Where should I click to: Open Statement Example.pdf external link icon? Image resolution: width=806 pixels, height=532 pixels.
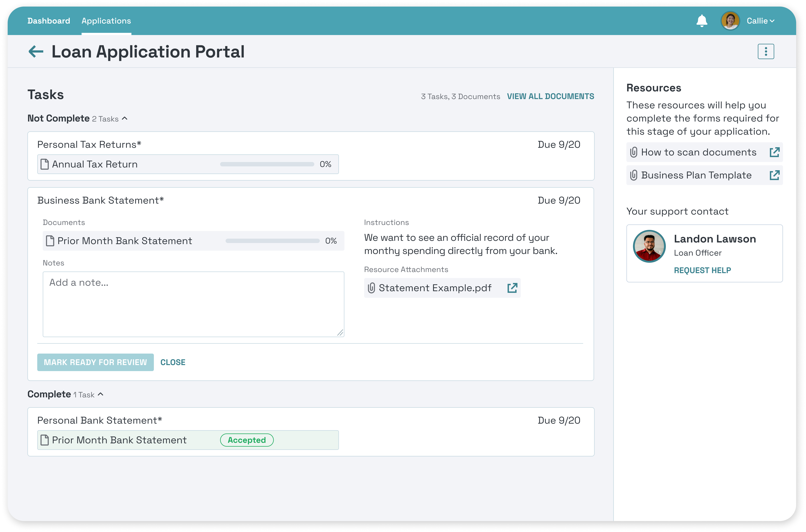click(x=512, y=288)
